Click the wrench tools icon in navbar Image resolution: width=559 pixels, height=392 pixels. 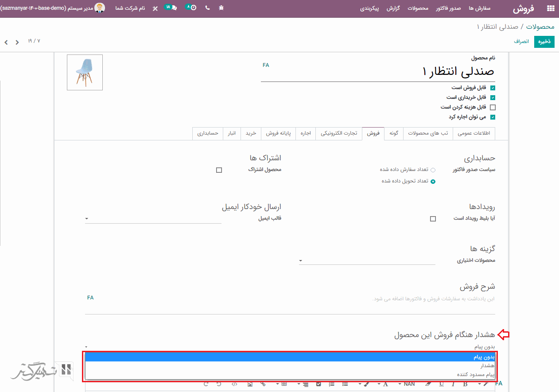coord(155,8)
